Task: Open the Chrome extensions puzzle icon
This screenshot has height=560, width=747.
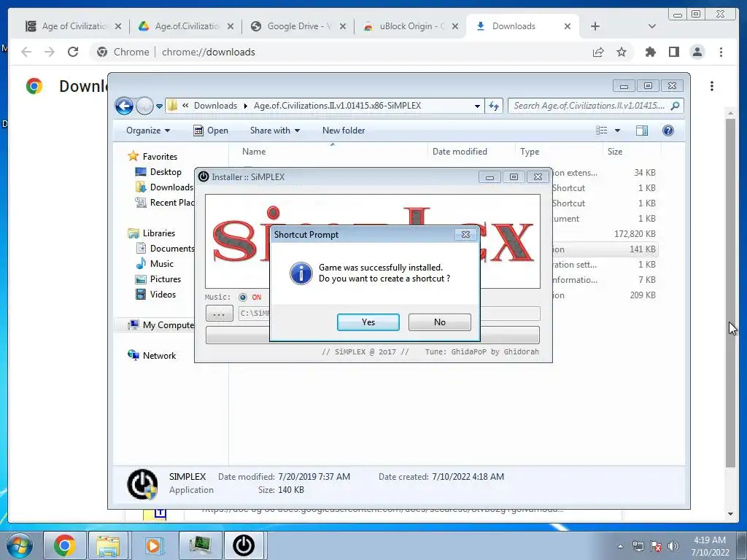Action: point(650,52)
